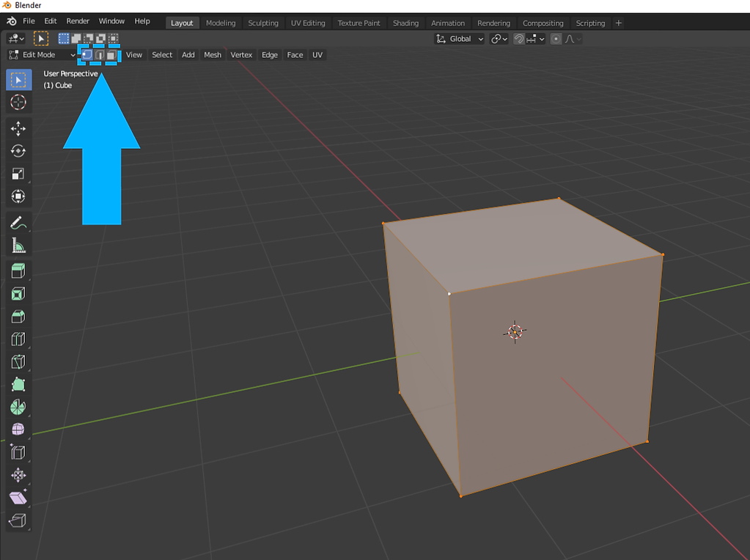Select the Smooth vertices tool
This screenshot has height=560, width=750.
click(x=18, y=430)
